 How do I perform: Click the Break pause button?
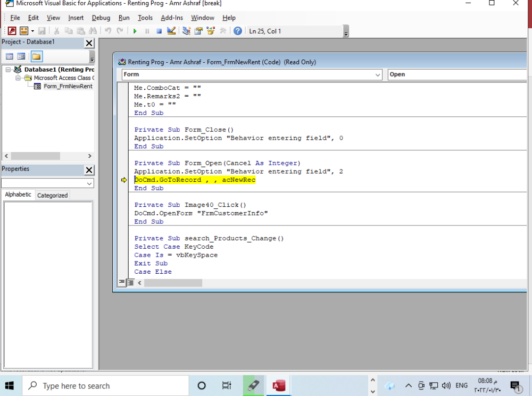tap(147, 31)
